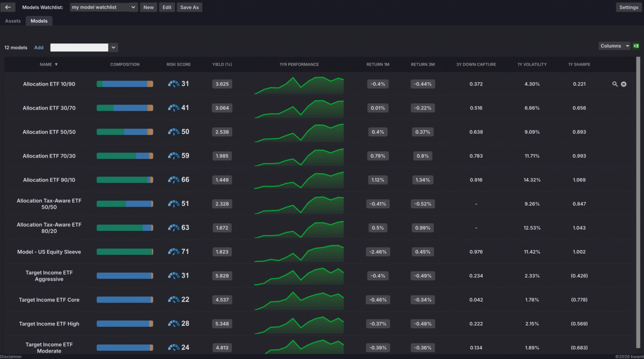Open the Disclaimer link

coord(11,356)
